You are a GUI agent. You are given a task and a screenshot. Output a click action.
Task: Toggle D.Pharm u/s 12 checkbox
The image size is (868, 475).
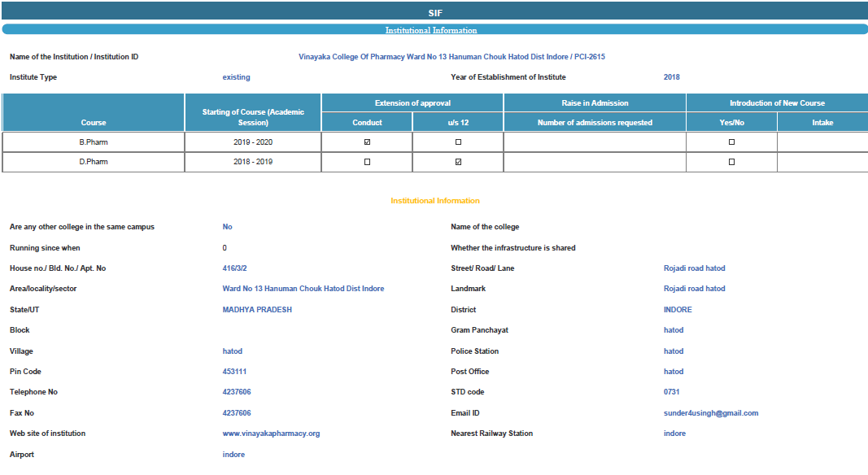(x=458, y=162)
